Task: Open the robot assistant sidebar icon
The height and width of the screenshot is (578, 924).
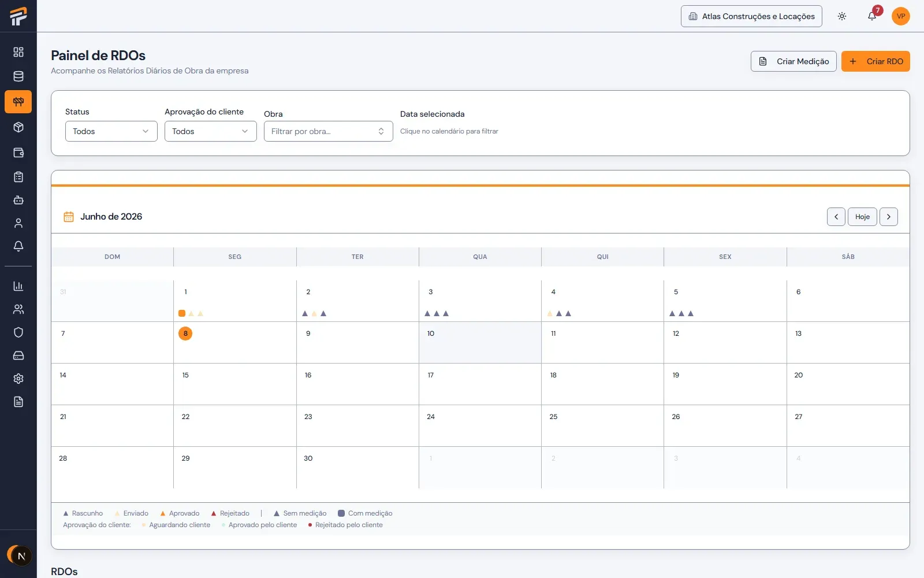Action: pos(18,200)
